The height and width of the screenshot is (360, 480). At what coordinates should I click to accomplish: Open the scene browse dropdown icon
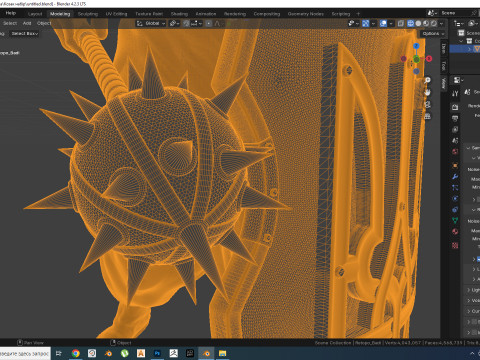[x=432, y=13]
